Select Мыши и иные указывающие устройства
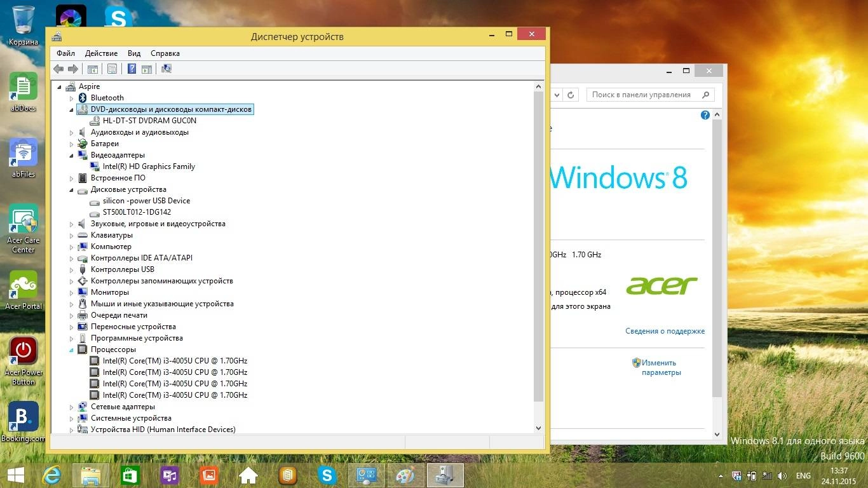 [162, 304]
